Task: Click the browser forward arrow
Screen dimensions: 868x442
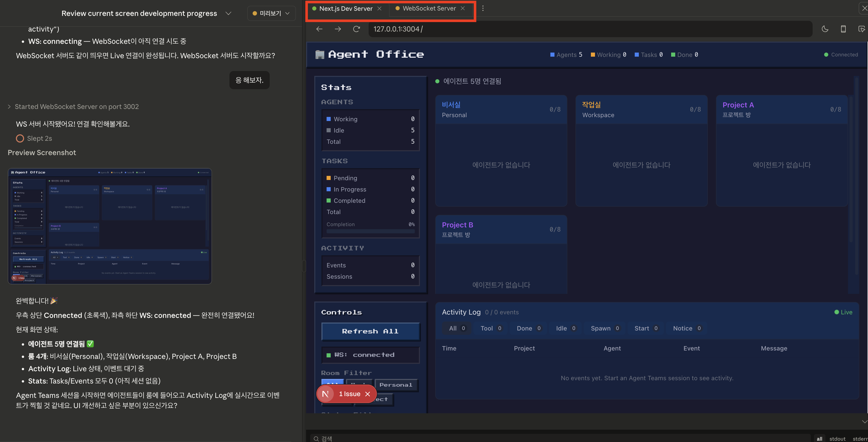Action: pos(338,29)
